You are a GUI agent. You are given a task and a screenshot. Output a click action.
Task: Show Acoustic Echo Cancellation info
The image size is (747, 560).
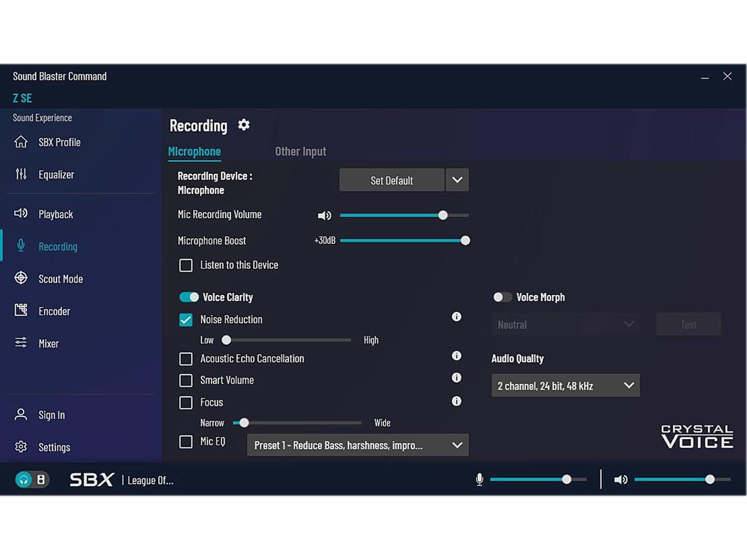(x=456, y=356)
